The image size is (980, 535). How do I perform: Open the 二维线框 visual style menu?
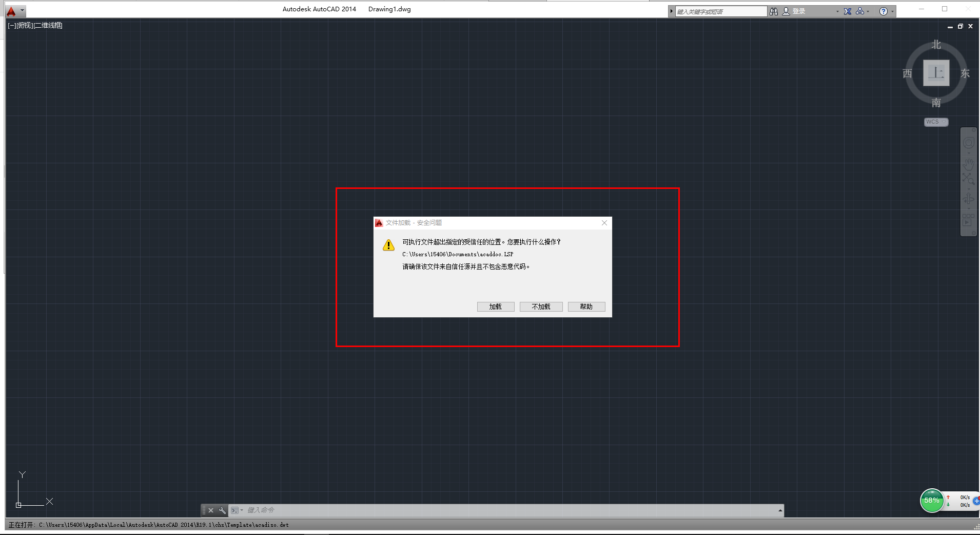[x=48, y=25]
